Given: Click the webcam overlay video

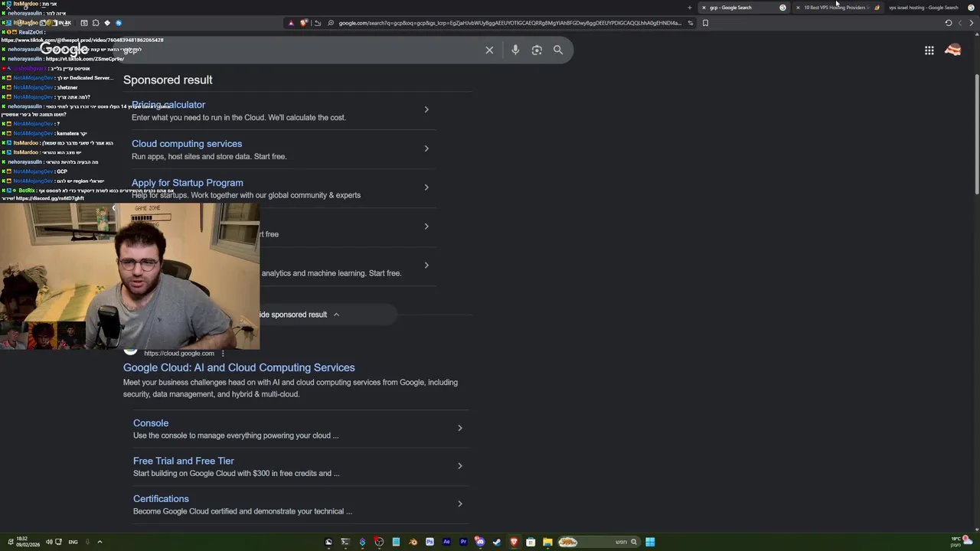Looking at the screenshot, I should pyautogui.click(x=129, y=276).
